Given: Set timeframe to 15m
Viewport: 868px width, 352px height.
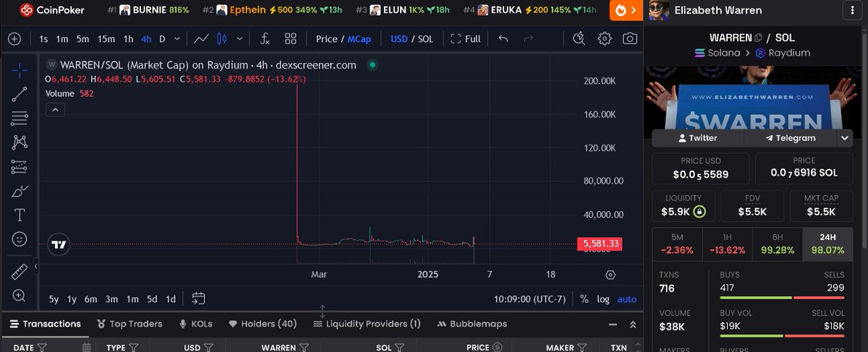Looking at the screenshot, I should point(106,38).
